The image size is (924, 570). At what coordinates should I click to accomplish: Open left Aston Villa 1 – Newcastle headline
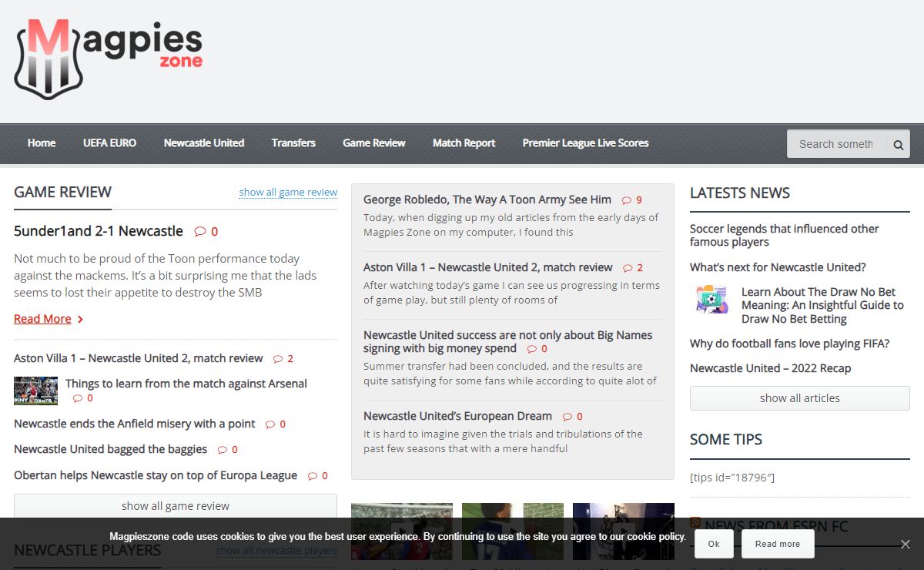coord(139,358)
